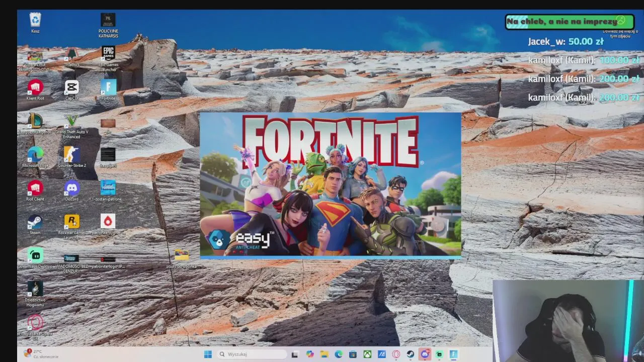Viewport: 644px width, 362px height.
Task: Open patronite-logo JPG file
Action: [108, 262]
